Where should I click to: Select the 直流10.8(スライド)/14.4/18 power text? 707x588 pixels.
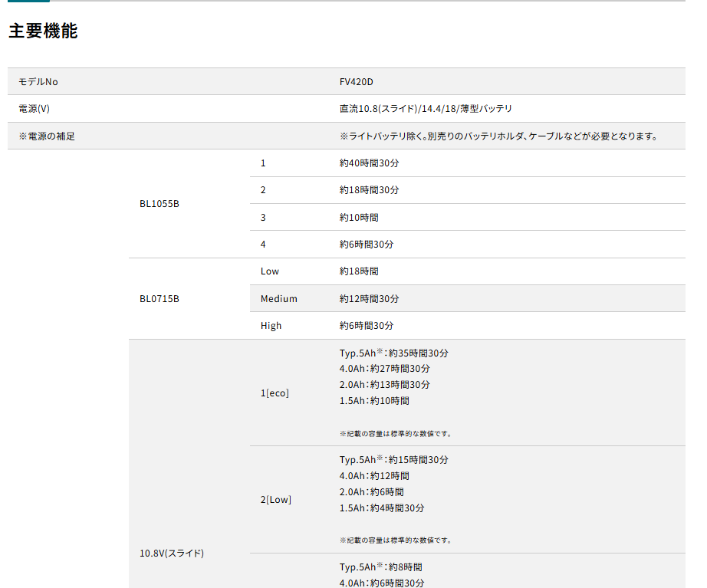tap(426, 109)
